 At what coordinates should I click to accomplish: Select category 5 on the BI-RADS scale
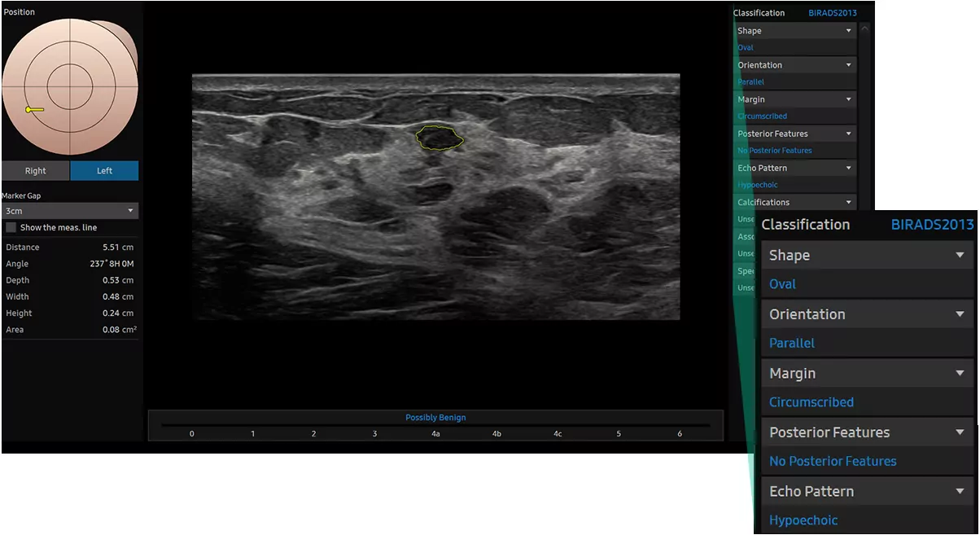coord(619,434)
